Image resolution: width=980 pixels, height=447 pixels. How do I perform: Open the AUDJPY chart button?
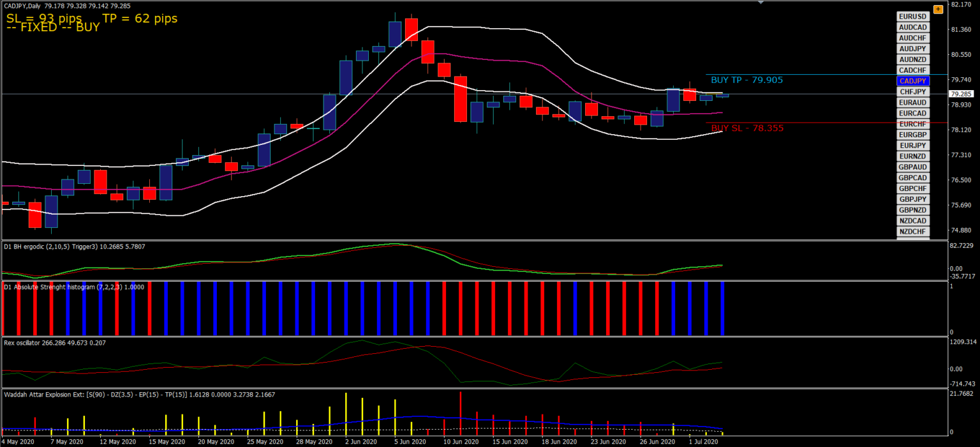912,49
